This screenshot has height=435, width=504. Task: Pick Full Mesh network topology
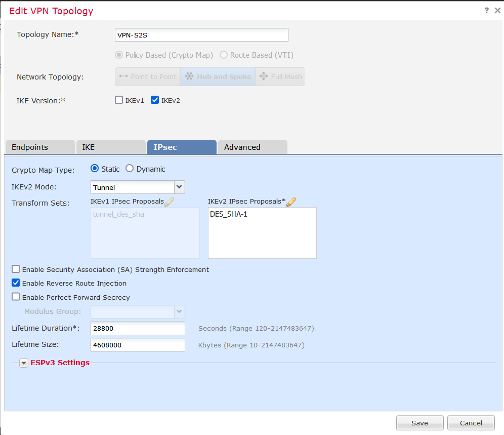[280, 76]
